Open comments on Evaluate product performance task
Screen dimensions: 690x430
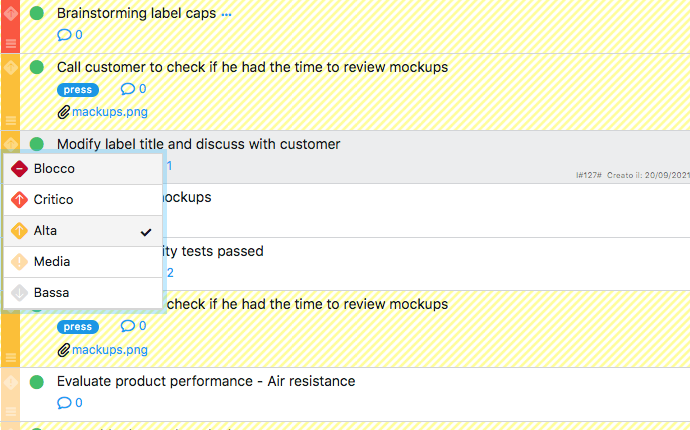(x=69, y=403)
